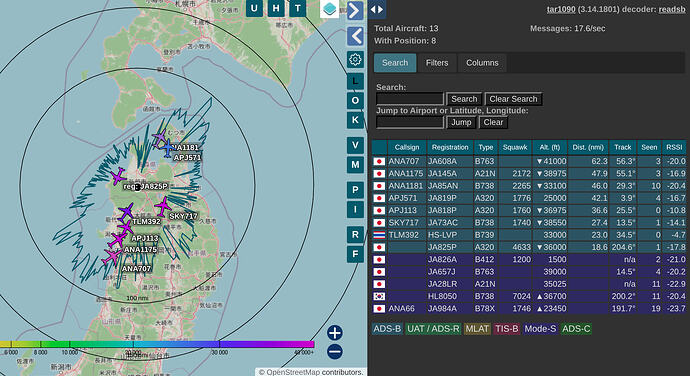Image resolution: width=690 pixels, height=376 pixels.
Task: Click the Japan flag in ANA707 row
Action: tap(379, 162)
